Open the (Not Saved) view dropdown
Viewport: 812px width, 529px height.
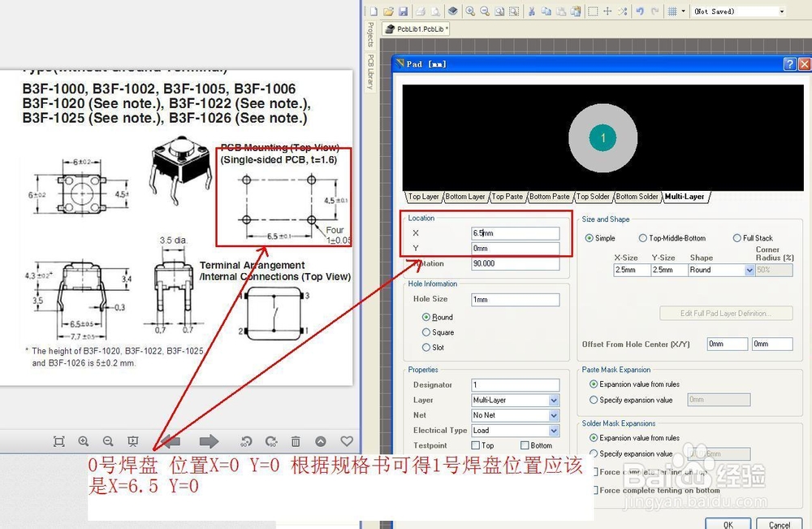pyautogui.click(x=782, y=11)
